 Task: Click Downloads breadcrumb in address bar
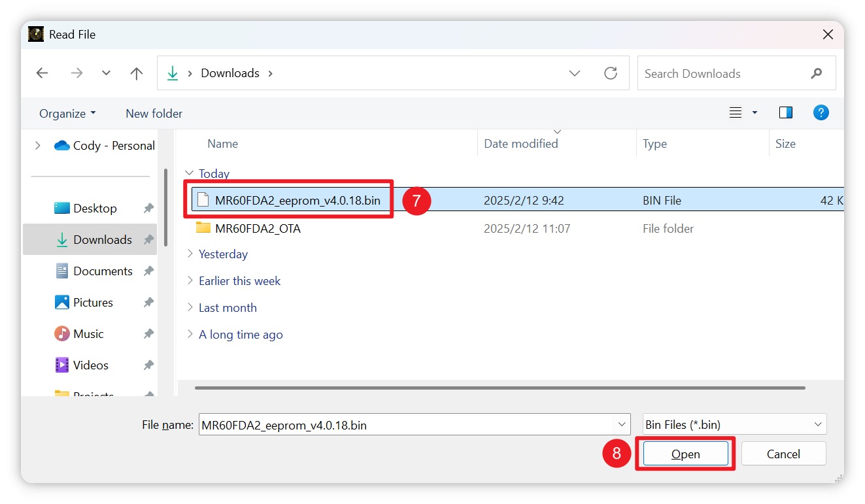click(230, 73)
